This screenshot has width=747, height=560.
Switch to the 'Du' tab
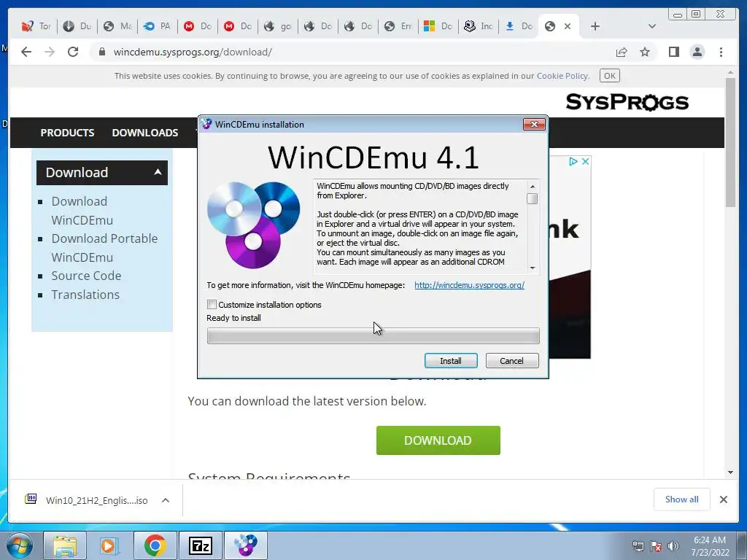[x=77, y=26]
